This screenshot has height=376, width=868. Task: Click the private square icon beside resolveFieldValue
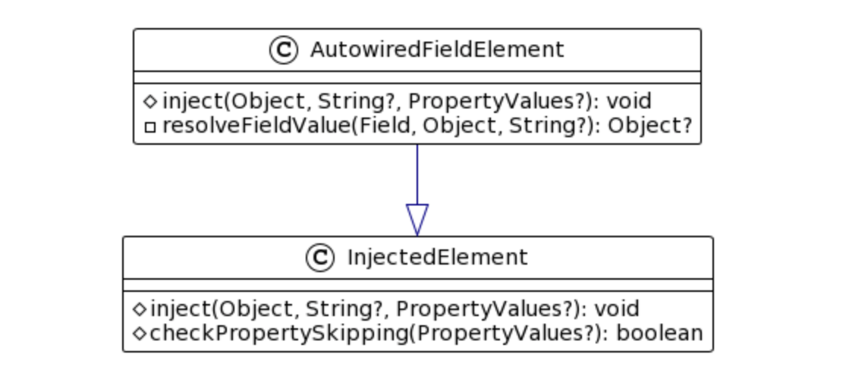pos(149,127)
